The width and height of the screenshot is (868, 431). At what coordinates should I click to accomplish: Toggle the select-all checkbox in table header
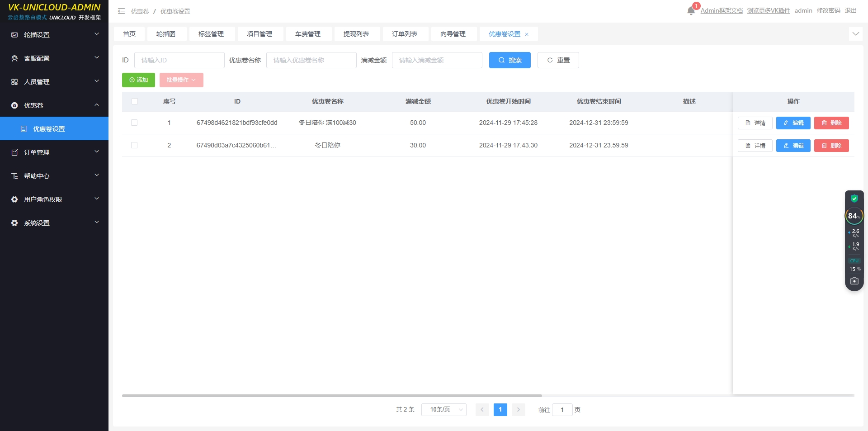[x=134, y=101]
